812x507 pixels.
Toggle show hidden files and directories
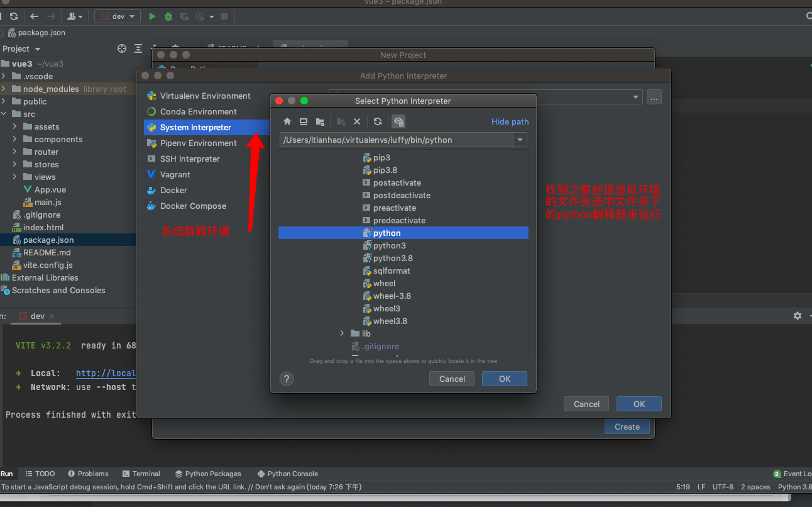coord(398,121)
